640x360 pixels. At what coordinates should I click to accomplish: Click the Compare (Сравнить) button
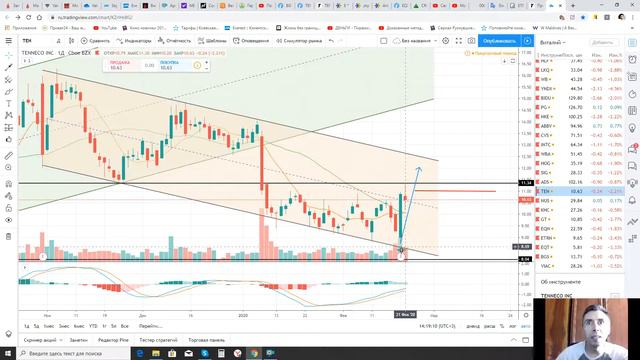(x=95, y=41)
